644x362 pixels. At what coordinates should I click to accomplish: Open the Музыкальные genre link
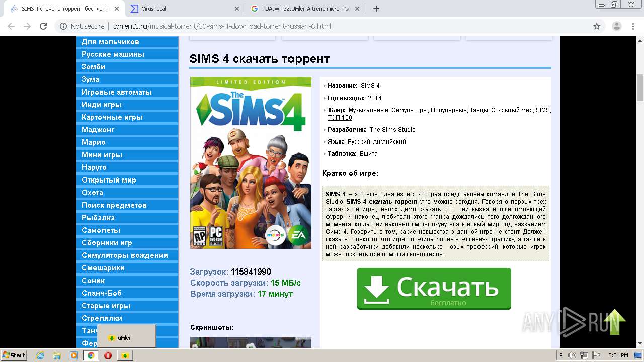(368, 110)
